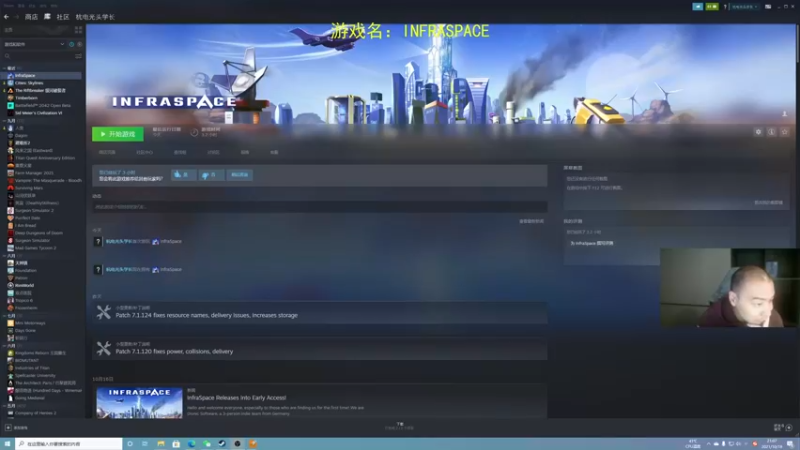Viewport: 800px width, 450px height.
Task: Collapse the 最近 section
Action: (x=5, y=68)
